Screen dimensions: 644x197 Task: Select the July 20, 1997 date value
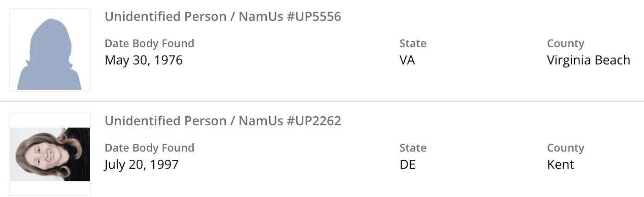point(141,164)
